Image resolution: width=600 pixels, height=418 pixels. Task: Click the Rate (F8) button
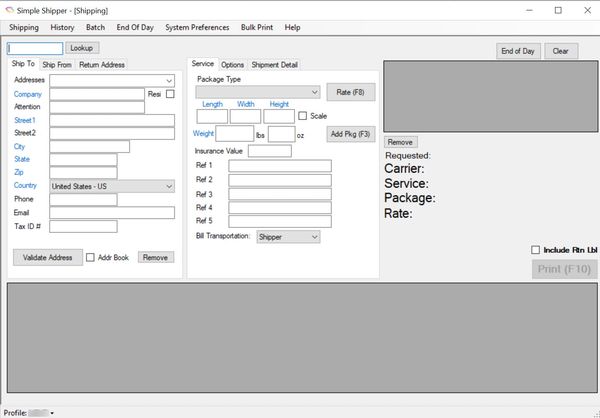click(350, 92)
